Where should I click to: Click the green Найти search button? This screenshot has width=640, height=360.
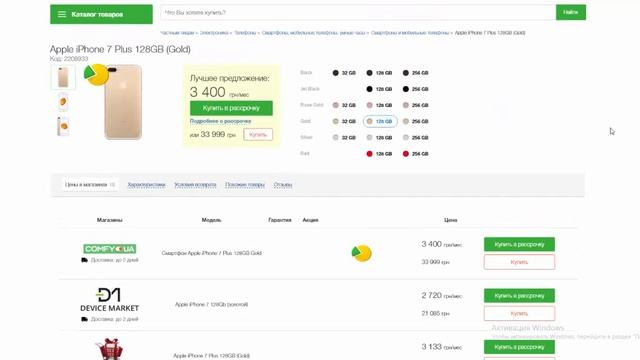(x=571, y=12)
